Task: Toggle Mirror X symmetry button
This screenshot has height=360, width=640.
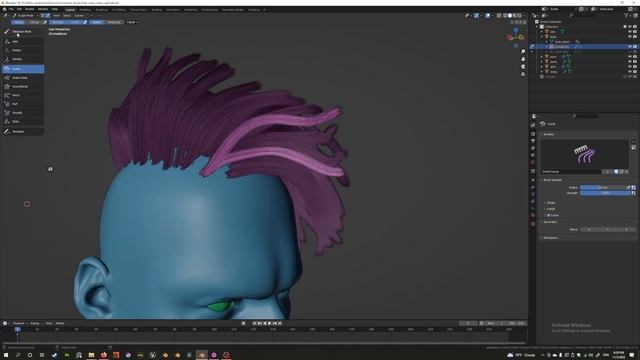Action: (x=589, y=229)
